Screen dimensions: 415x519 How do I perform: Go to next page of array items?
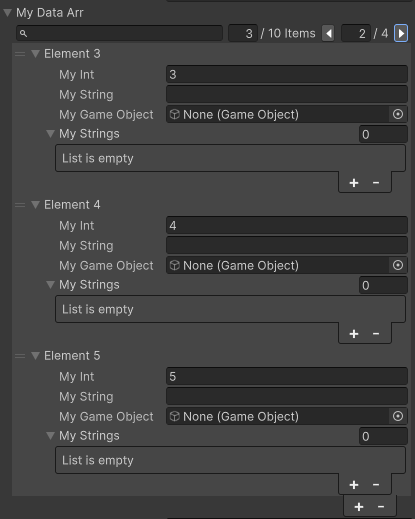coord(401,33)
